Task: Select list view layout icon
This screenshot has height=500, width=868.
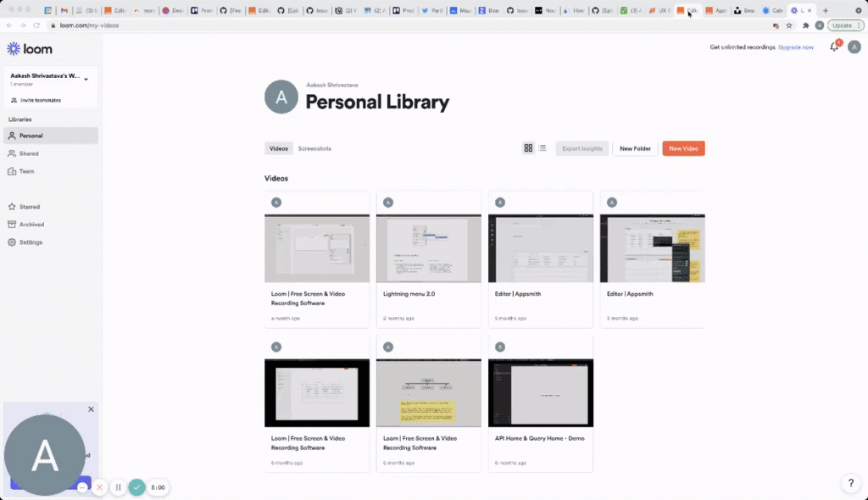Action: pos(542,147)
